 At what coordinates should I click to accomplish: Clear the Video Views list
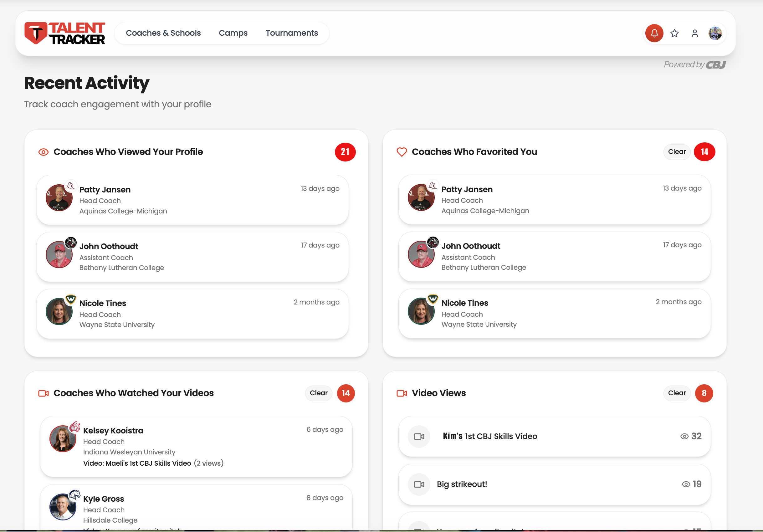[x=677, y=393]
